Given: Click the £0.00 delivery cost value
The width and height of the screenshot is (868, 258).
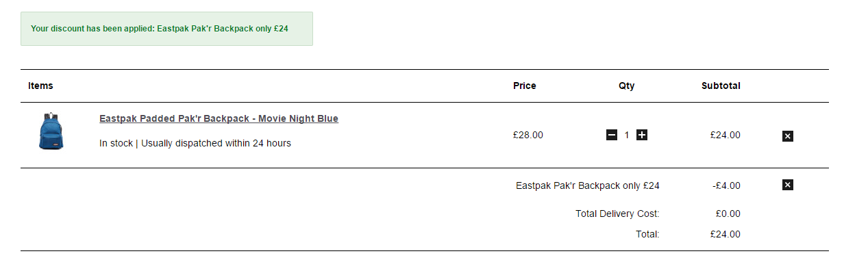Looking at the screenshot, I should pos(728,214).
